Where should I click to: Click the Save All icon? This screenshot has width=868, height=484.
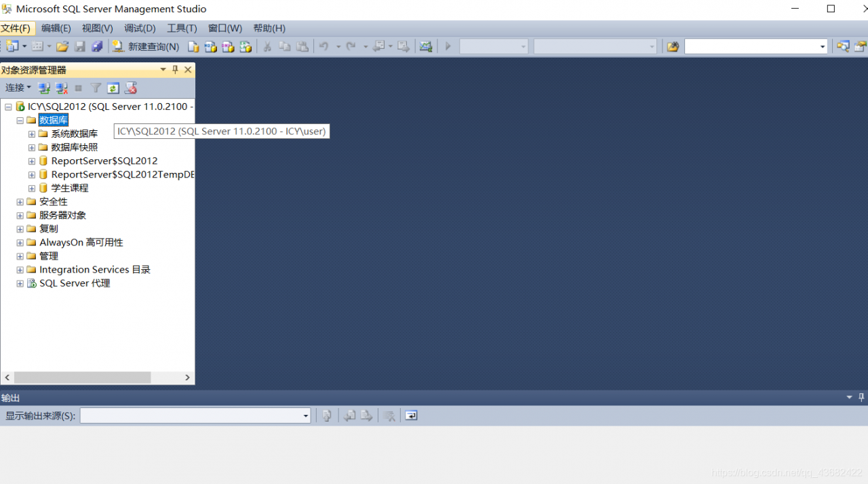click(97, 46)
